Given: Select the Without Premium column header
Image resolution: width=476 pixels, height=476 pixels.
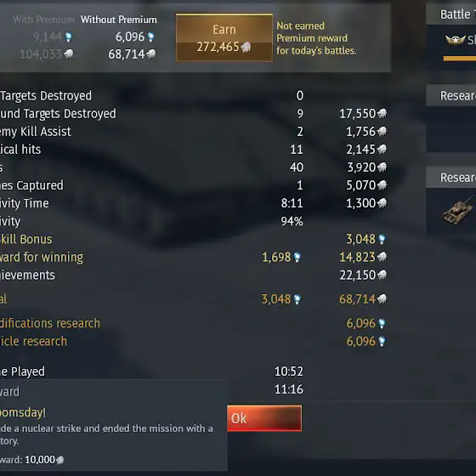Looking at the screenshot, I should coord(119,20).
